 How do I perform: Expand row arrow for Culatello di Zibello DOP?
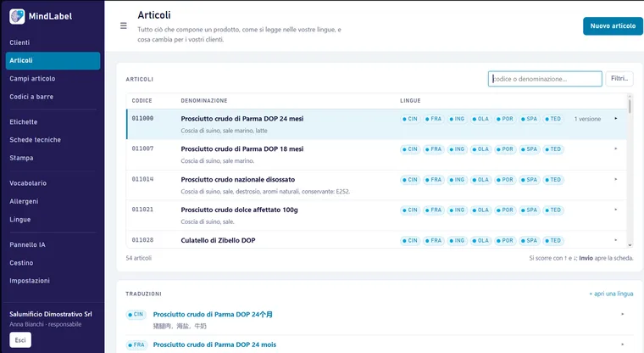[616, 240]
